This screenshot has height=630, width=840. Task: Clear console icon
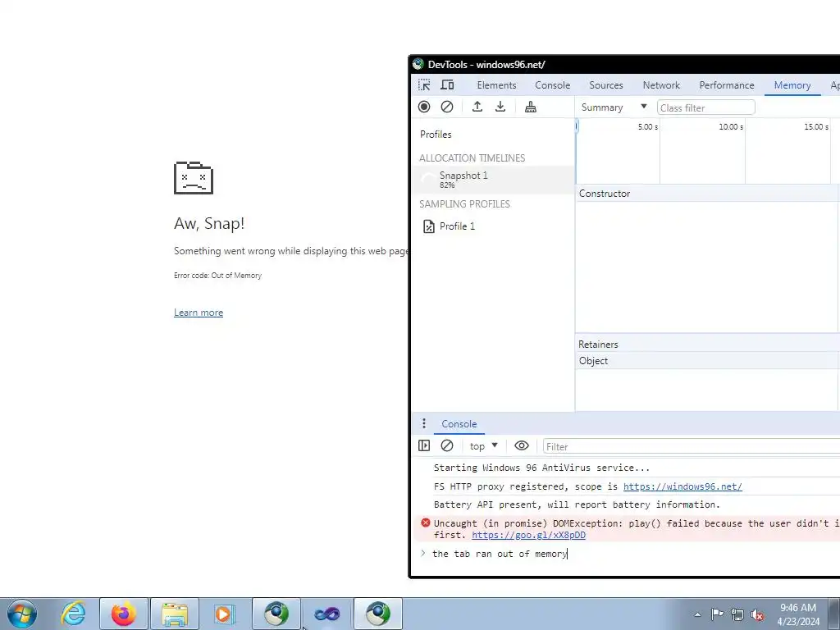(x=447, y=445)
